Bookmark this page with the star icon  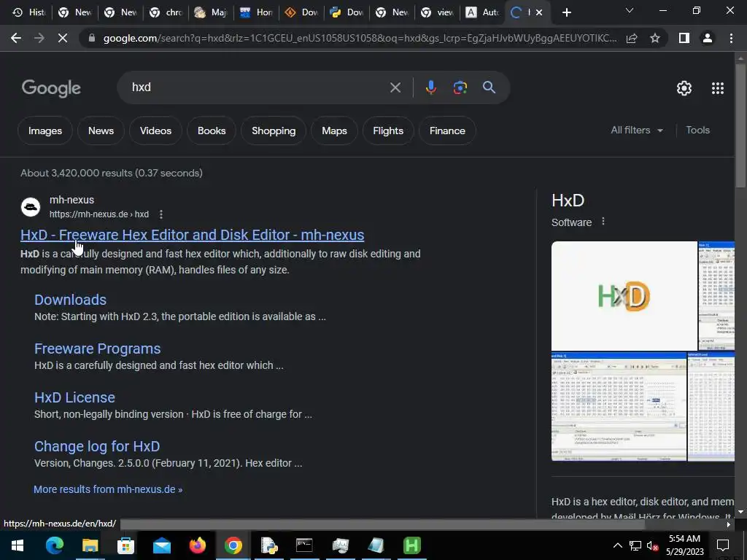(655, 38)
